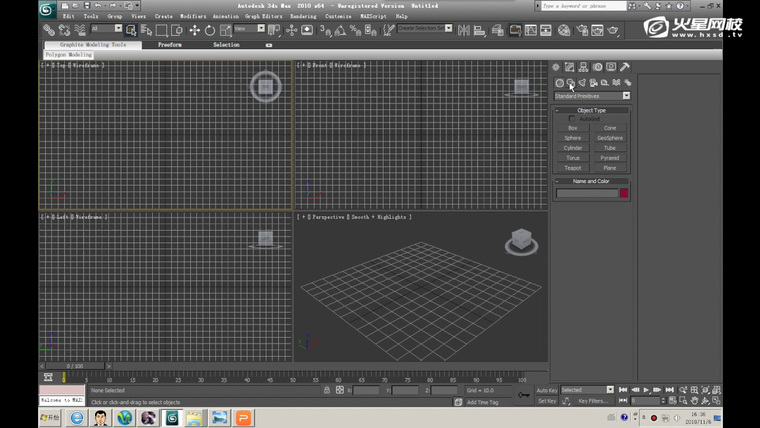The width and height of the screenshot is (760, 428).
Task: Enable the AutoGrid checkbox
Action: click(x=572, y=119)
